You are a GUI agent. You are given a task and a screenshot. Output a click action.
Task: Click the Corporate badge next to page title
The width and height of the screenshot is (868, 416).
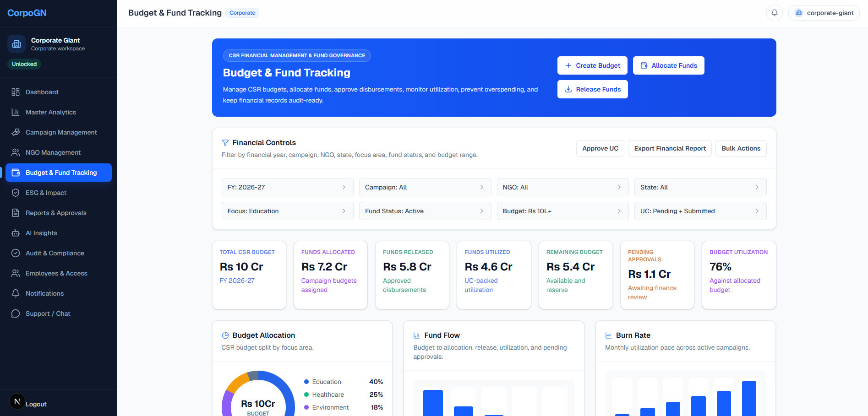(242, 13)
